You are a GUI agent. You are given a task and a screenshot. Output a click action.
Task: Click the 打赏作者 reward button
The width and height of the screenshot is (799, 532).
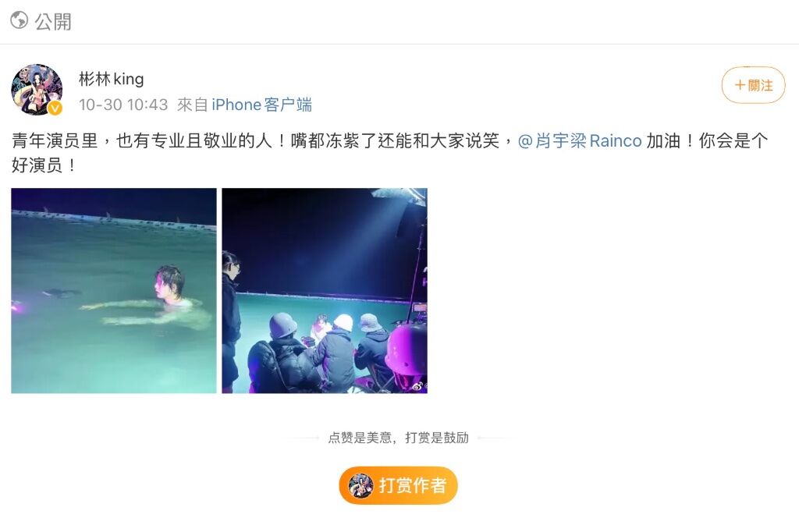398,485
